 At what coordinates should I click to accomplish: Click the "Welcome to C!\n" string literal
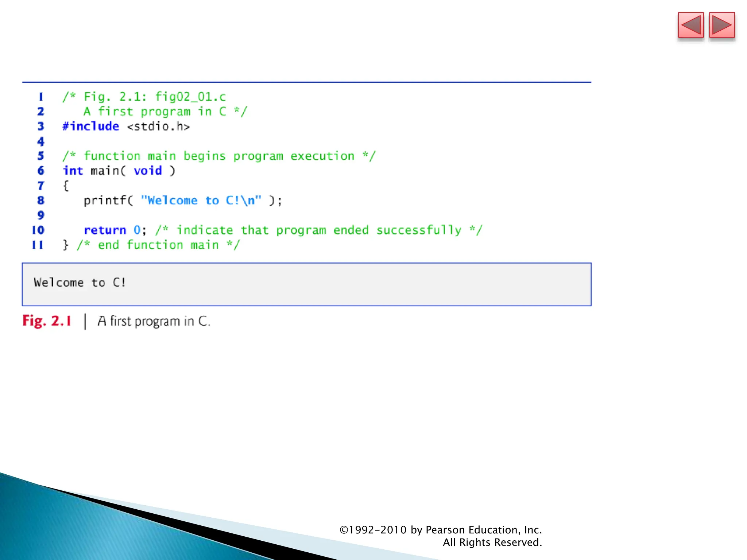[x=201, y=201]
